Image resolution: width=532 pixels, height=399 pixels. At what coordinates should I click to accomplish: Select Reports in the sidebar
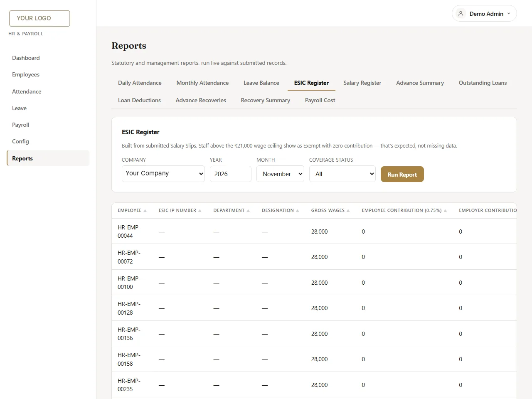coord(48,158)
